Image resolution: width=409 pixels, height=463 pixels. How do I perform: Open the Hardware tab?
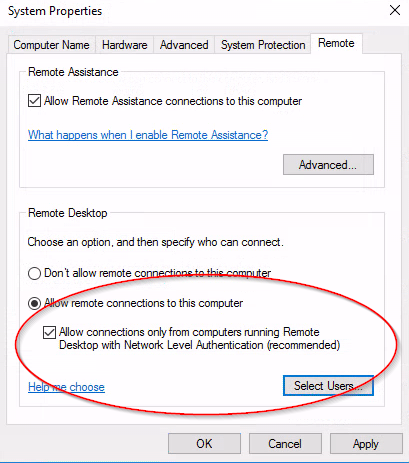point(125,45)
